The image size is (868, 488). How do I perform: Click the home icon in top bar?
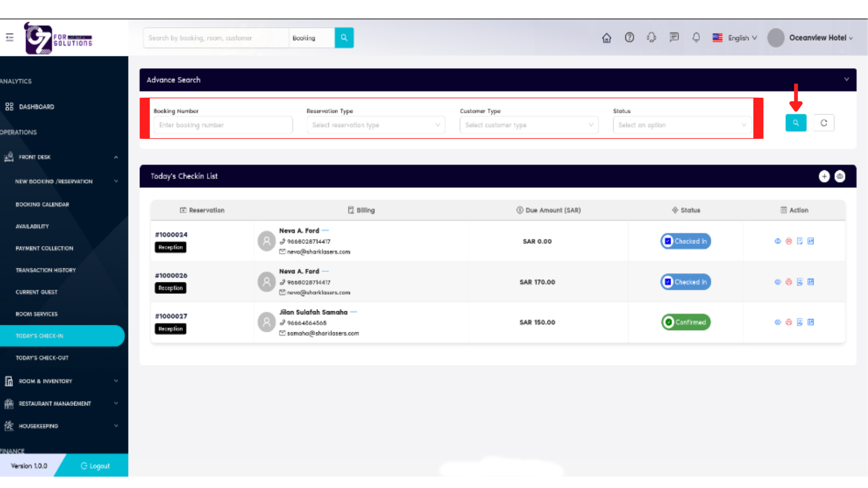pos(607,38)
